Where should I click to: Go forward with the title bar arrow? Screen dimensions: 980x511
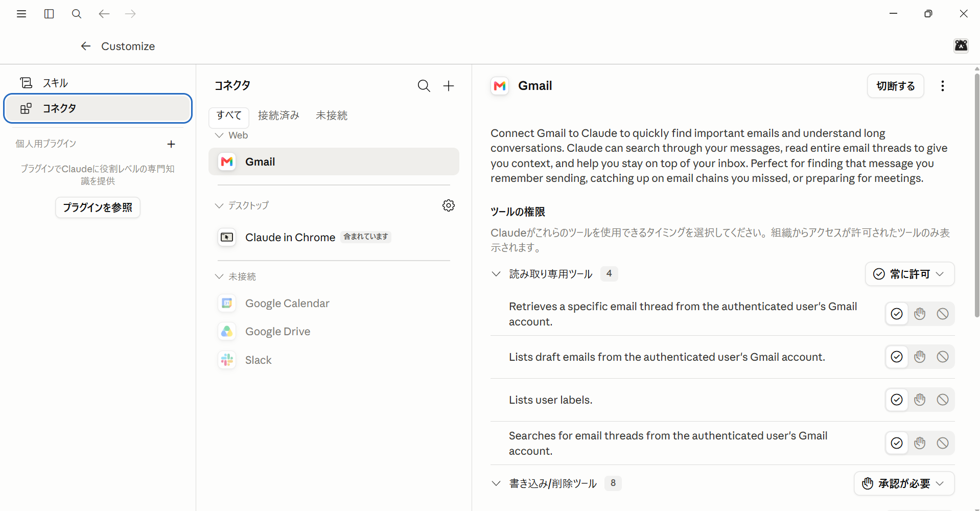click(131, 14)
